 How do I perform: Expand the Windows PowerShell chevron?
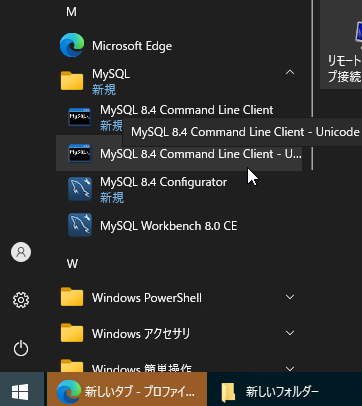tap(290, 297)
